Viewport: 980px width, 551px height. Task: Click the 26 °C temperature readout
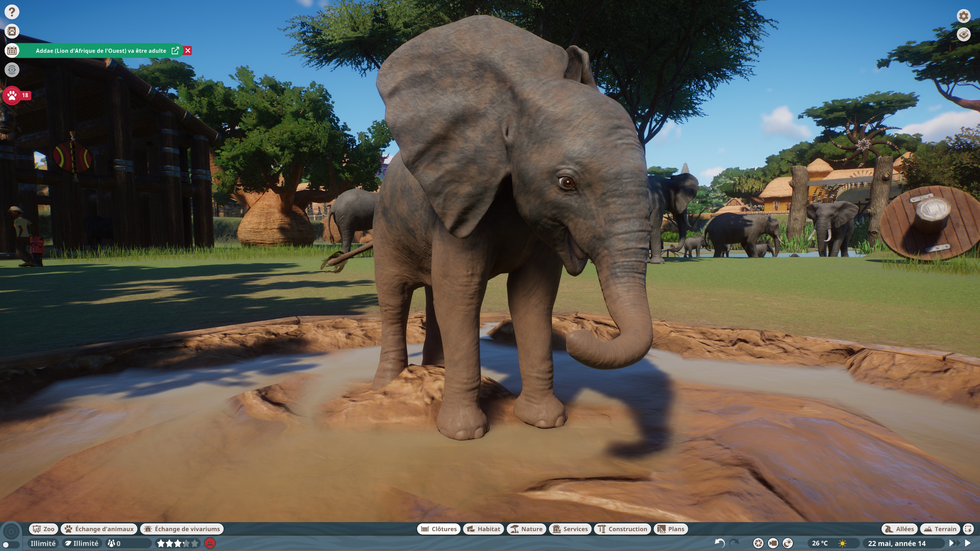[x=820, y=543]
